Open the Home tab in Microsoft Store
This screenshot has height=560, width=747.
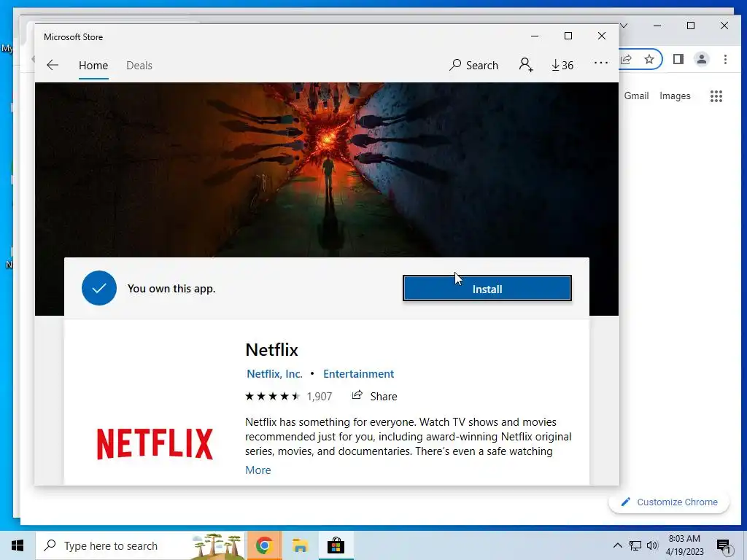point(93,65)
